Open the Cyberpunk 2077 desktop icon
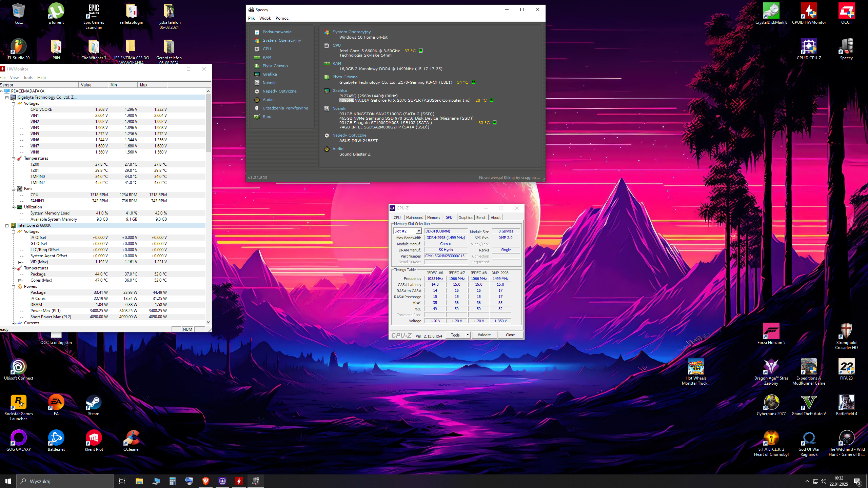Screen dimensions: 868x488 click(x=771, y=403)
